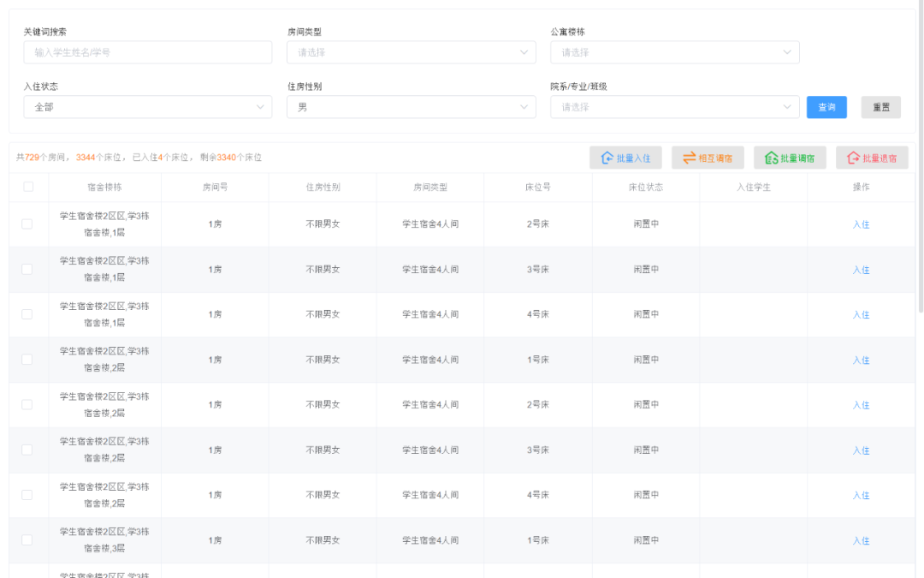Tick the checkbox of the 1层 4号床 row

pyautogui.click(x=27, y=314)
